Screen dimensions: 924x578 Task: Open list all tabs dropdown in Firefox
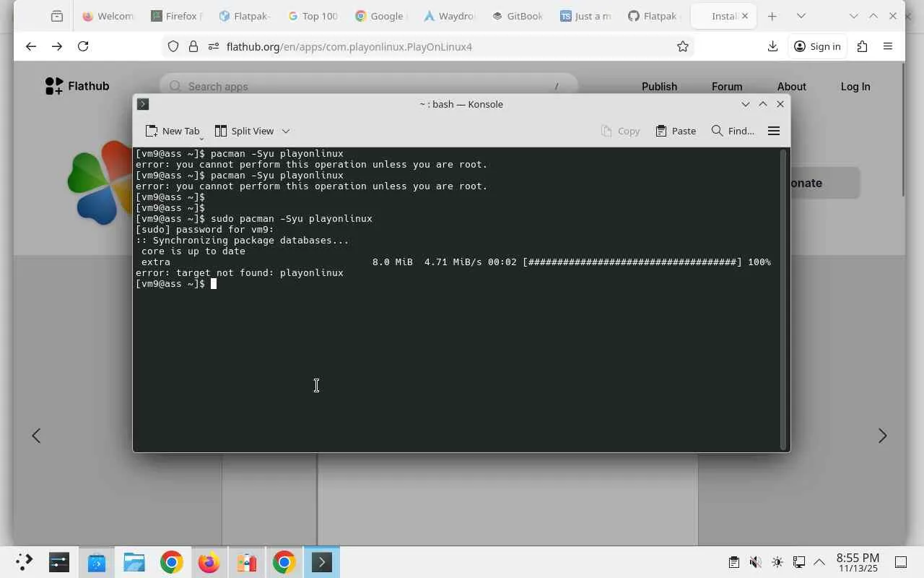click(x=801, y=16)
